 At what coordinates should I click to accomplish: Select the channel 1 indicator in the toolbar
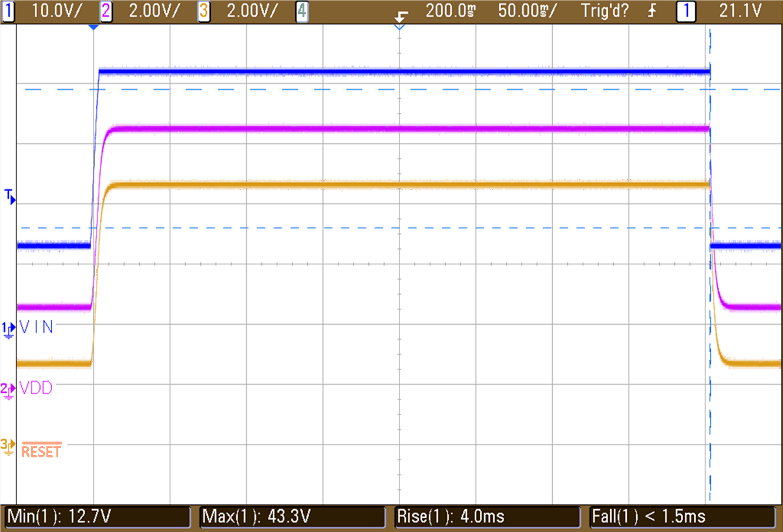[8, 11]
